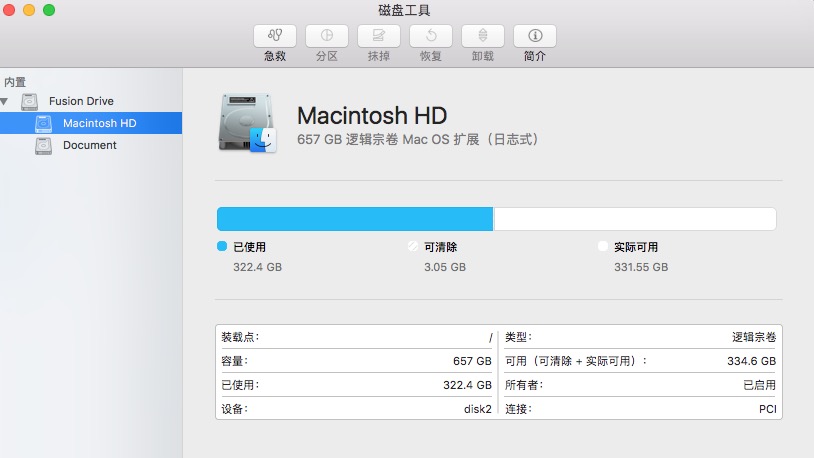Click the Fusion Drive disk icon

30,101
